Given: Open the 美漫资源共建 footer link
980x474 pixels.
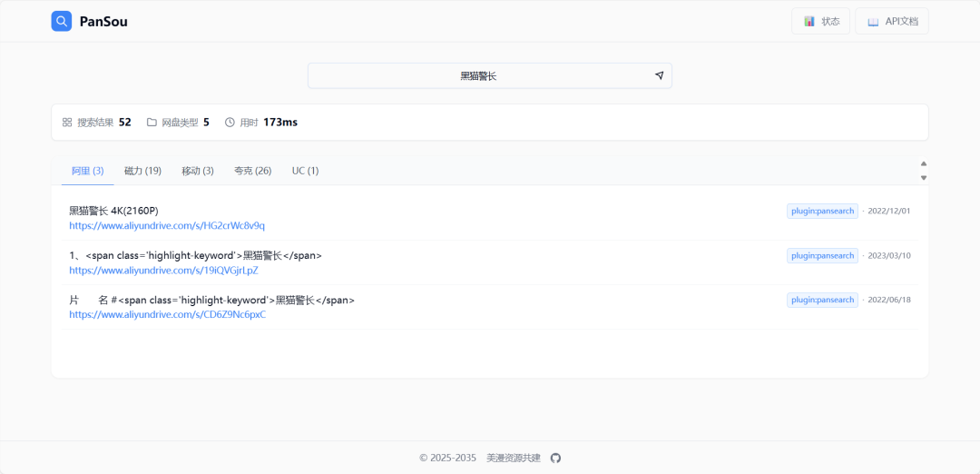Looking at the screenshot, I should pyautogui.click(x=514, y=458).
